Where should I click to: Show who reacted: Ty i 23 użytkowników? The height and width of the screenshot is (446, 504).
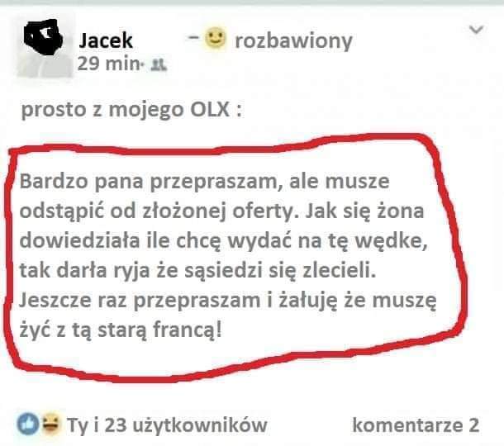pyautogui.click(x=167, y=425)
